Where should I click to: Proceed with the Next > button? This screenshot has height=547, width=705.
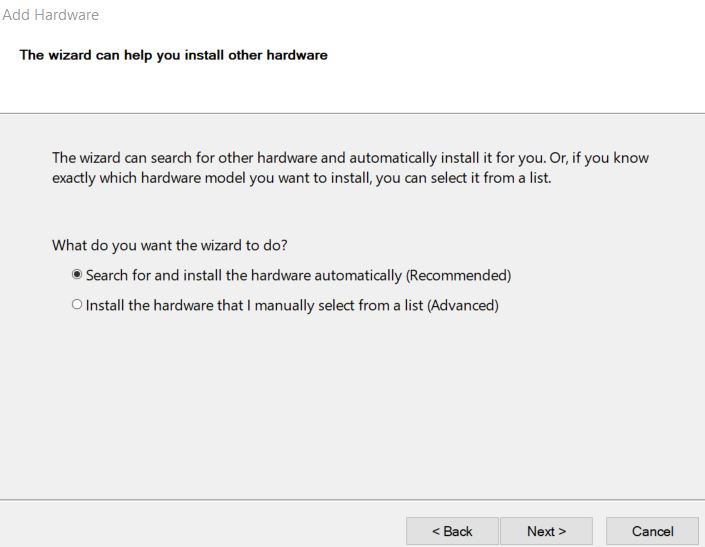pos(546,531)
